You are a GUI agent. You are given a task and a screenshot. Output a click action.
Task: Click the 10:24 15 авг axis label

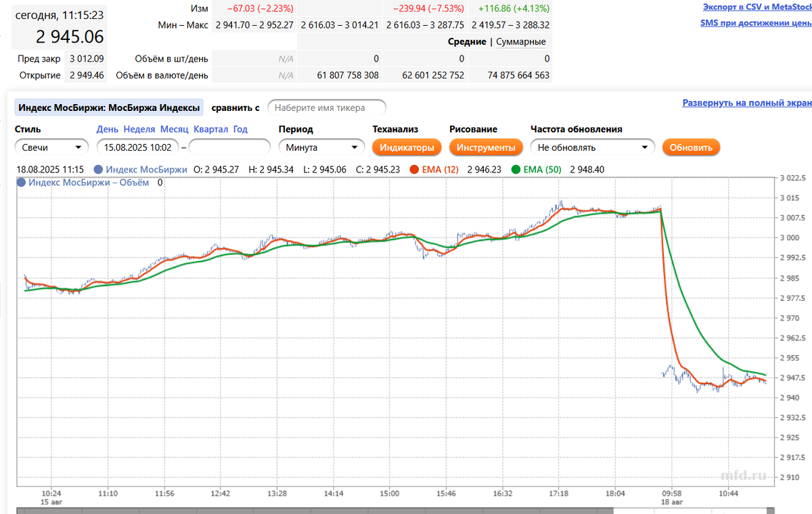(x=51, y=498)
